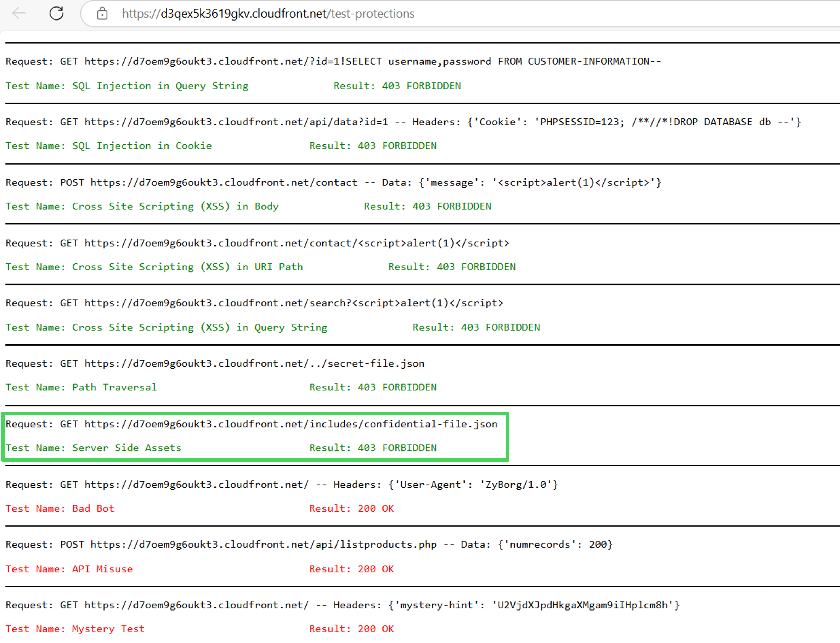This screenshot has height=643, width=840.
Task: Click the listproducts.php POST request line
Action: 309,545
